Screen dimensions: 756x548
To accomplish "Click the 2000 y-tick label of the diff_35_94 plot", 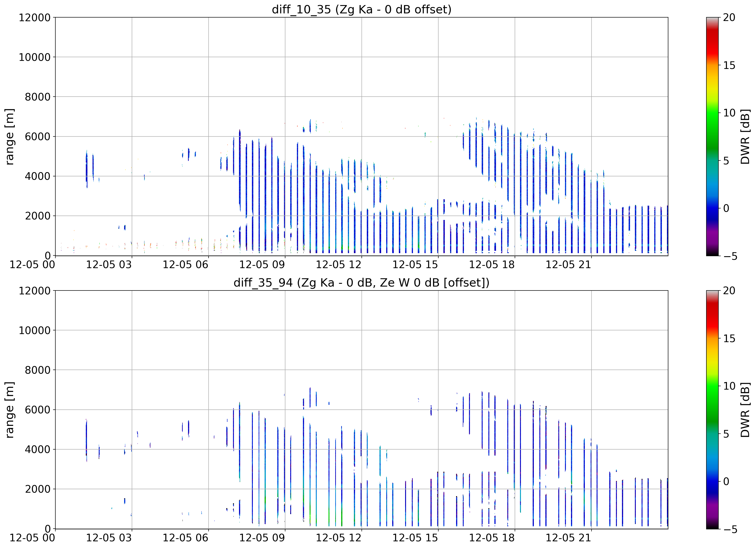I will [x=38, y=489].
